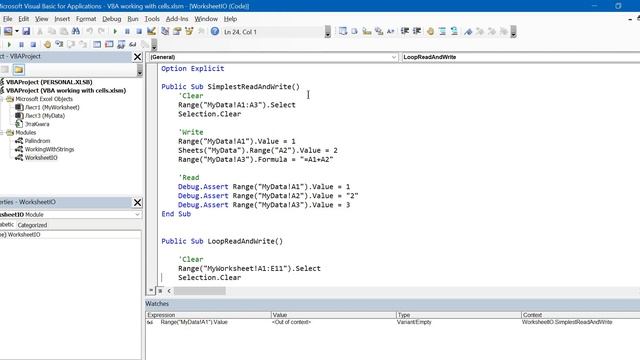This screenshot has height=360, width=640.
Task: Open the Object Browser toolbar icon
Action: coord(189,31)
